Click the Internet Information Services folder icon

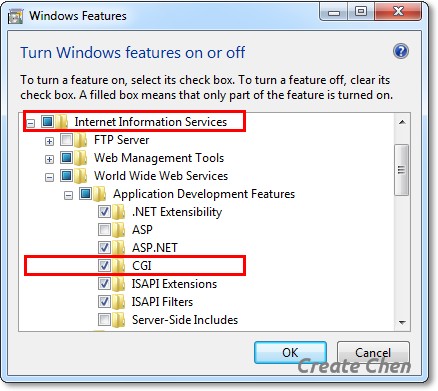click(62, 122)
